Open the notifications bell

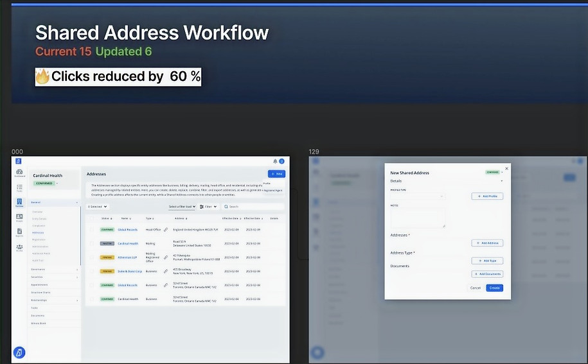click(275, 161)
